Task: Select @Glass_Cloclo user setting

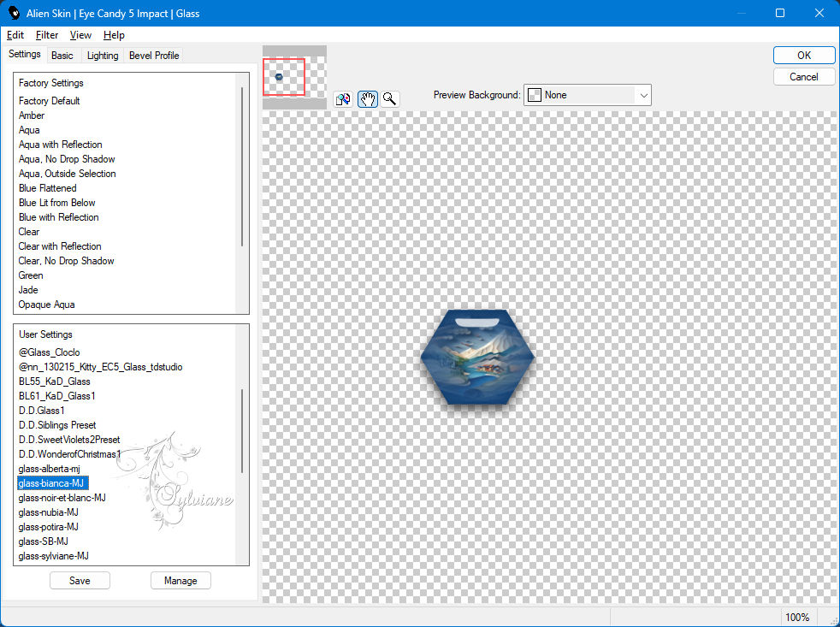Action: [50, 352]
